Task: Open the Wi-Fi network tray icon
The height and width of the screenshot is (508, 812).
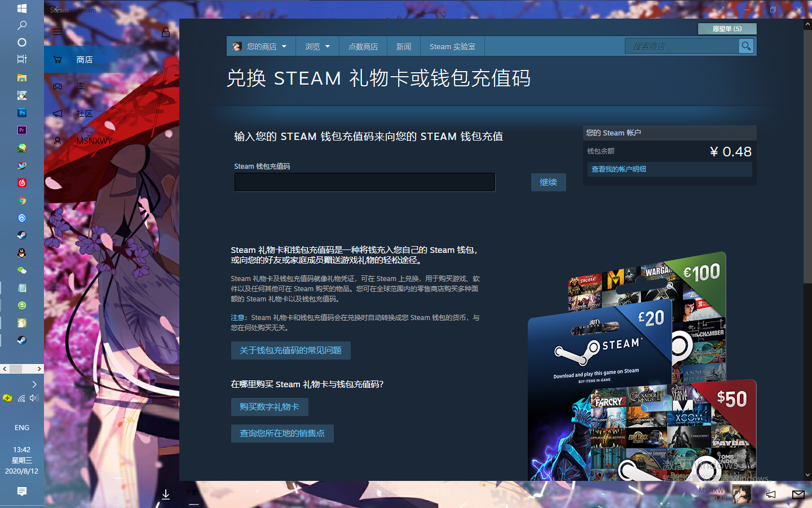Action: click(x=21, y=398)
